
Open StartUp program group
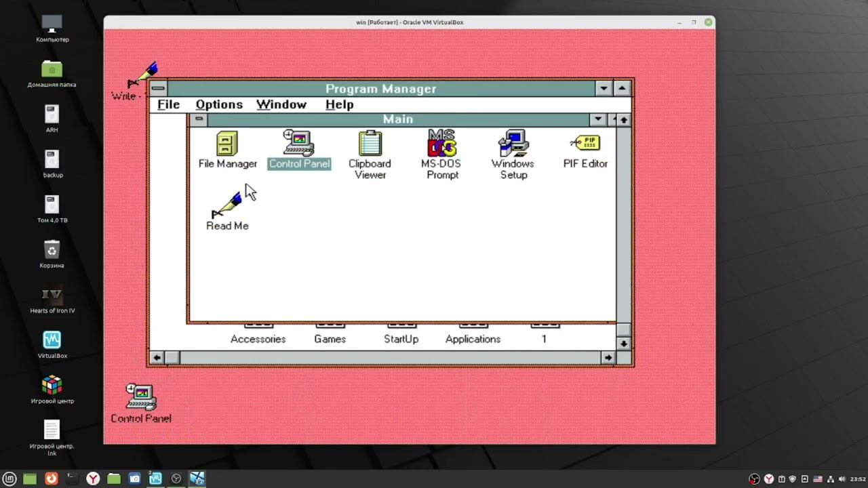[x=401, y=335]
